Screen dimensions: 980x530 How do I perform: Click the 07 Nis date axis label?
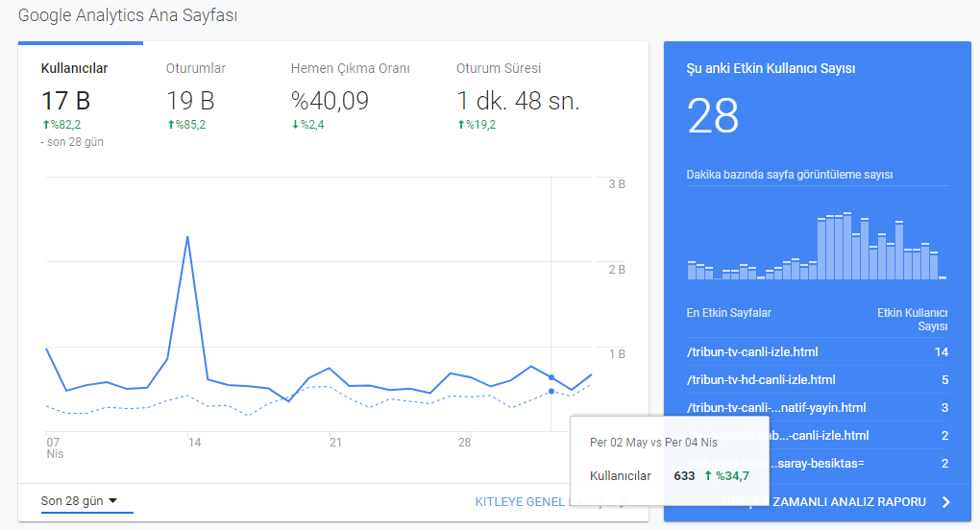click(55, 448)
